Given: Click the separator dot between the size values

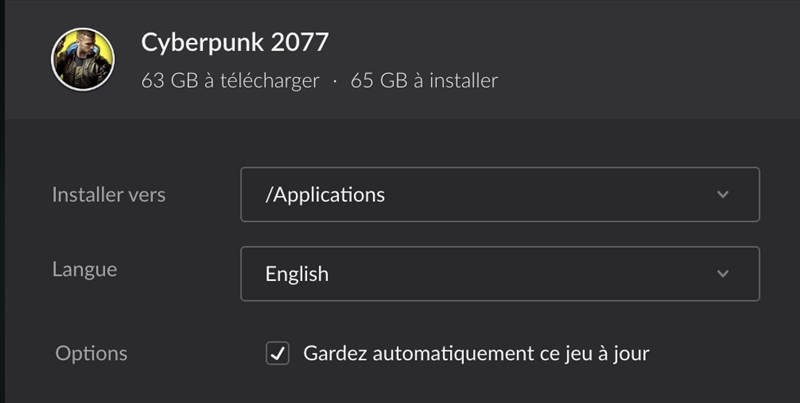Looking at the screenshot, I should click(335, 80).
